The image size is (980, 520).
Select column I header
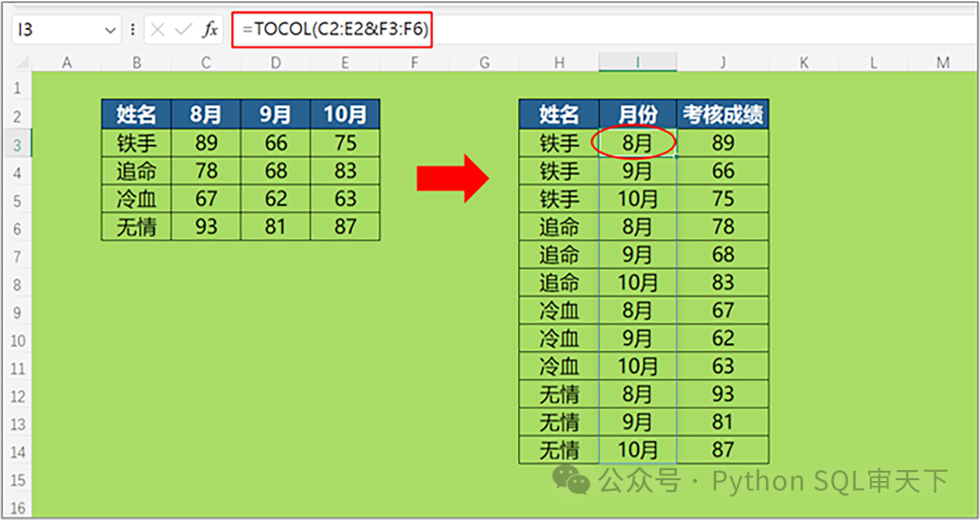point(637,62)
